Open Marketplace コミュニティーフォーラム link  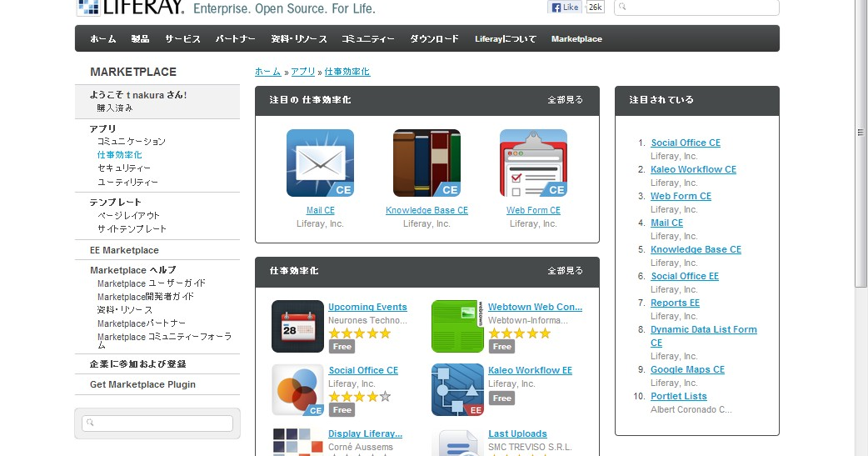(164, 341)
